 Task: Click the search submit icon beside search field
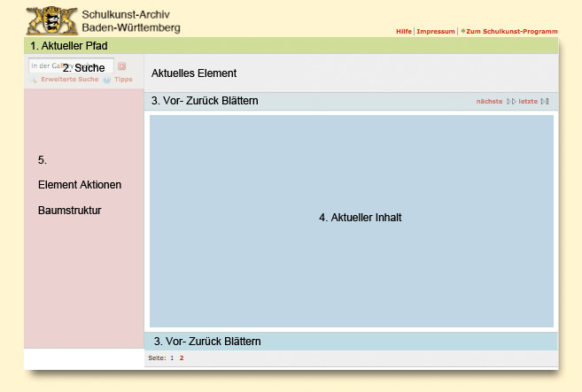tap(122, 65)
